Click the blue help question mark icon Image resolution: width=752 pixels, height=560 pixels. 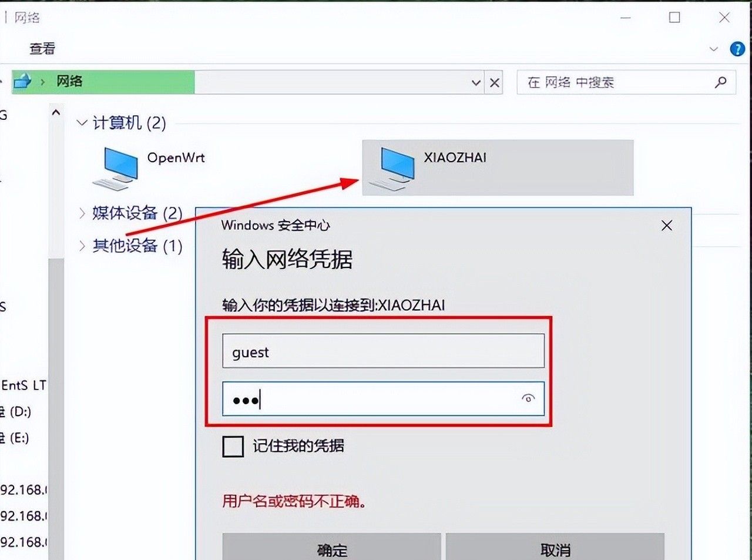737,49
